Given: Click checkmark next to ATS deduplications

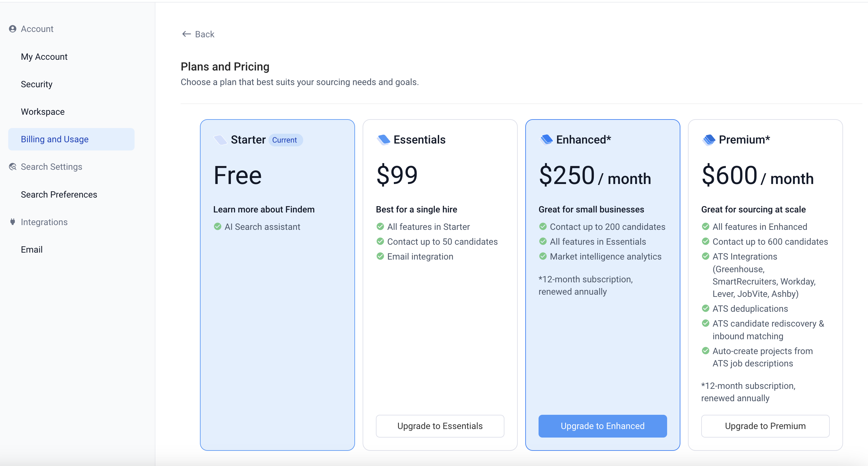Looking at the screenshot, I should [706, 309].
